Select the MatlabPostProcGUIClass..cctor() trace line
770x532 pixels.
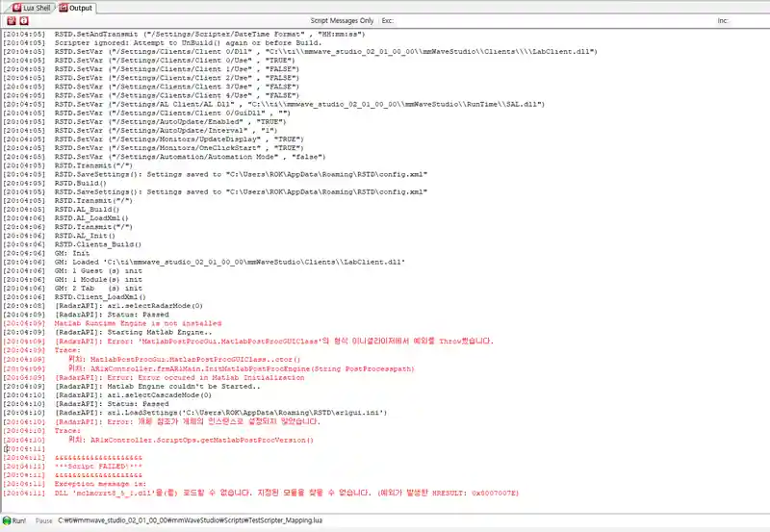[x=152, y=360]
